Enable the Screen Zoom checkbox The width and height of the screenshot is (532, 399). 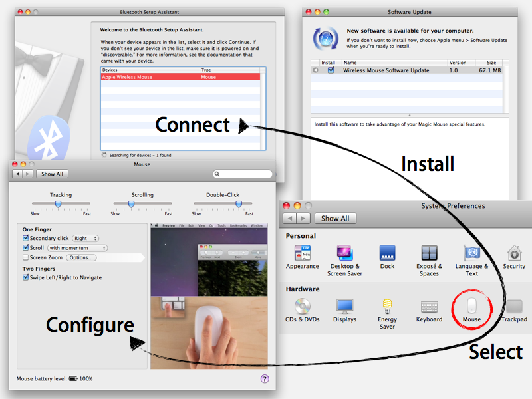(x=25, y=257)
